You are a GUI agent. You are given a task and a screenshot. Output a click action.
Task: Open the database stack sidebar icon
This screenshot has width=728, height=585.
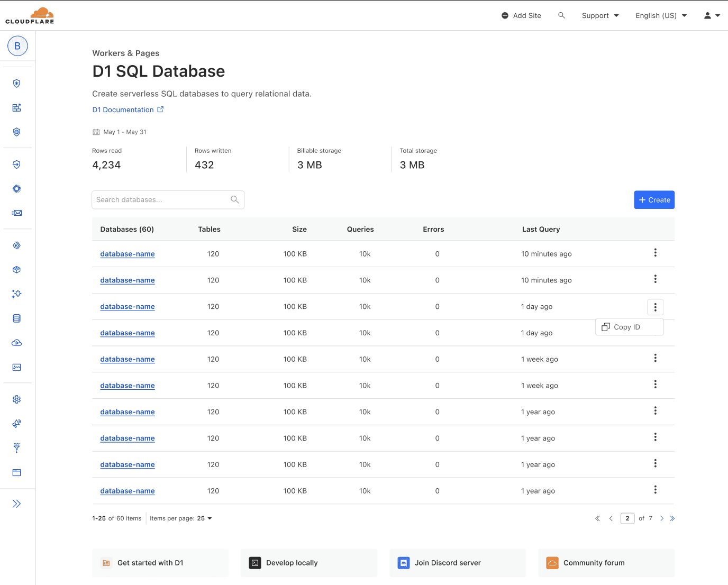tap(17, 318)
